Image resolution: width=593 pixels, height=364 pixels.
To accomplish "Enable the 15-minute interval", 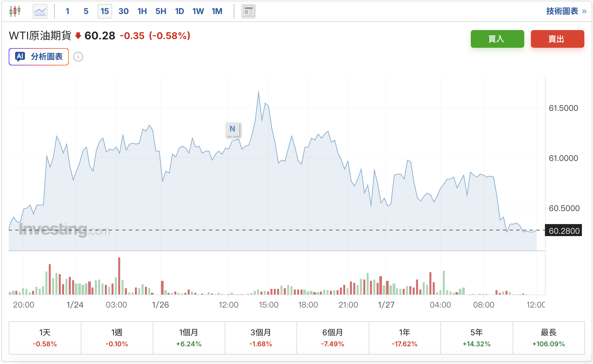I will point(105,11).
